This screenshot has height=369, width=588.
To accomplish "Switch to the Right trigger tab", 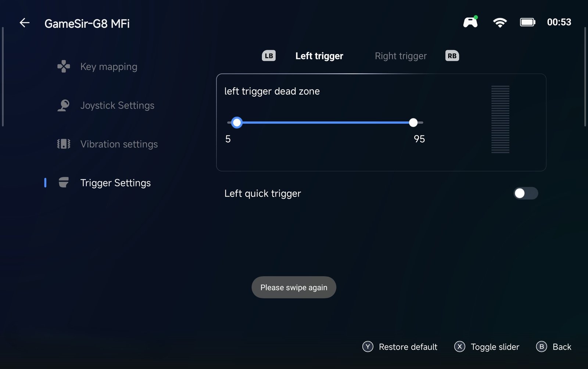I will 401,56.
